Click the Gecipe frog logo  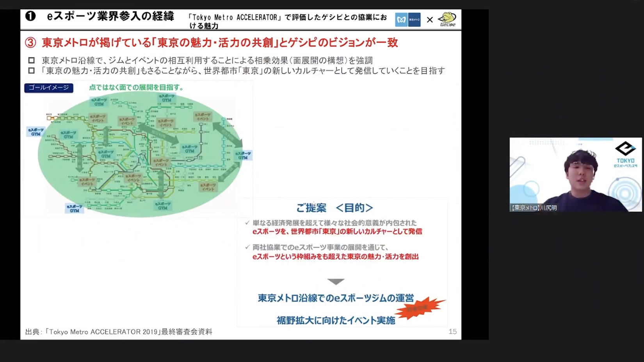(447, 19)
